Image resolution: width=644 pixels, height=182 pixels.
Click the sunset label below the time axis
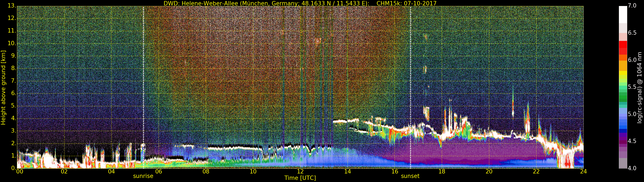410,176
